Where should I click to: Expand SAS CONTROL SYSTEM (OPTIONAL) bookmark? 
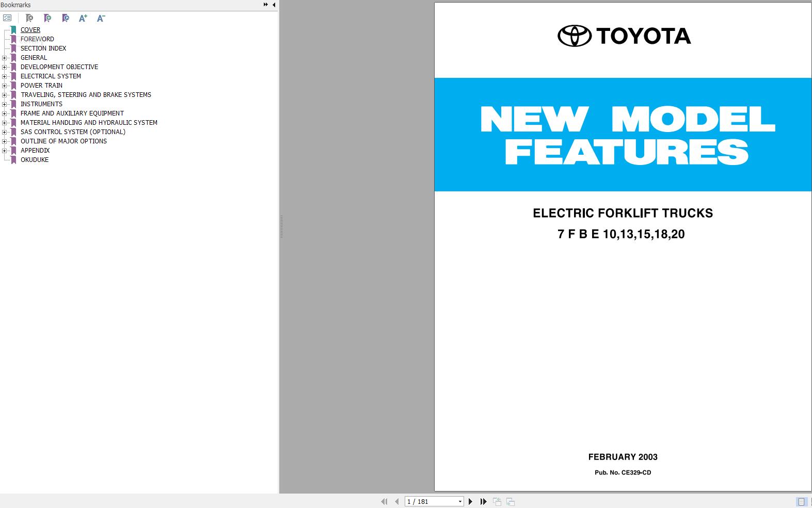pyautogui.click(x=5, y=132)
